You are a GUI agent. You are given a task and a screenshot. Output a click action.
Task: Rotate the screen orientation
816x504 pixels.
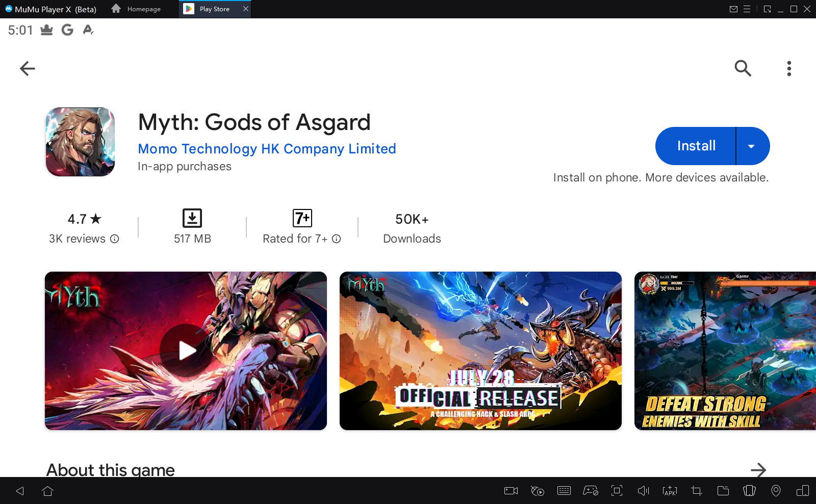pos(803,491)
